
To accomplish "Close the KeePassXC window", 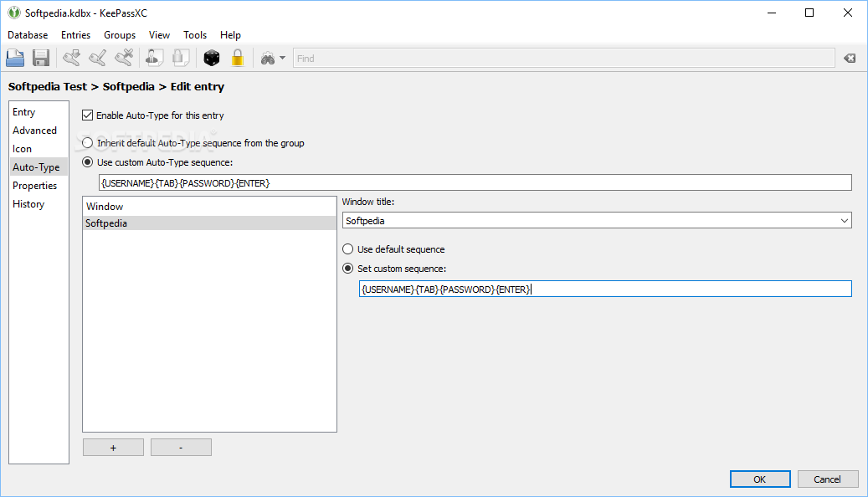I will [848, 13].
